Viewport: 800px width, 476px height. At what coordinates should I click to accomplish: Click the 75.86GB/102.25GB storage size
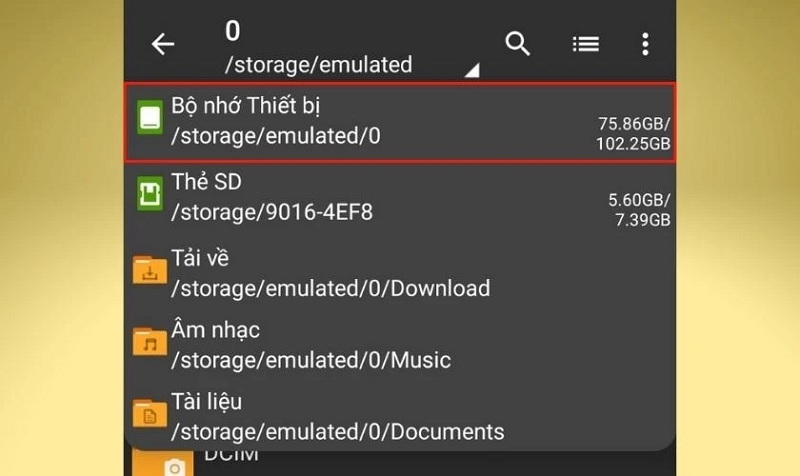[x=633, y=134]
